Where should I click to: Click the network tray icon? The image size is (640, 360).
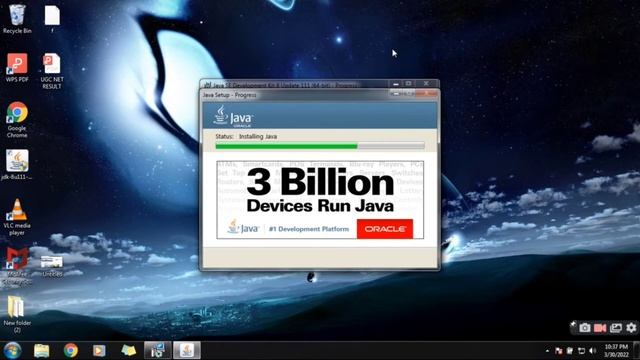(582, 351)
